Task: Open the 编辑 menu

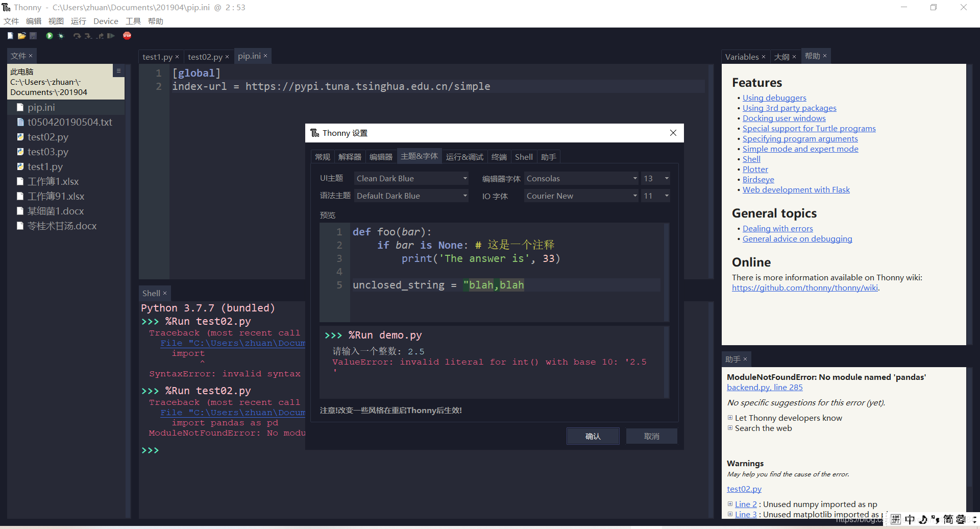Action: click(x=34, y=21)
